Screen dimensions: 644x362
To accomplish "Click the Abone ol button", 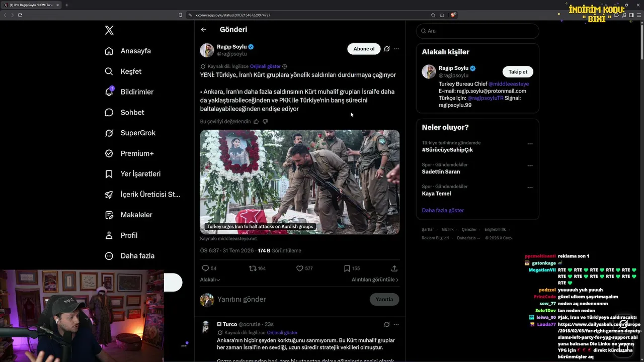I will pos(364,49).
